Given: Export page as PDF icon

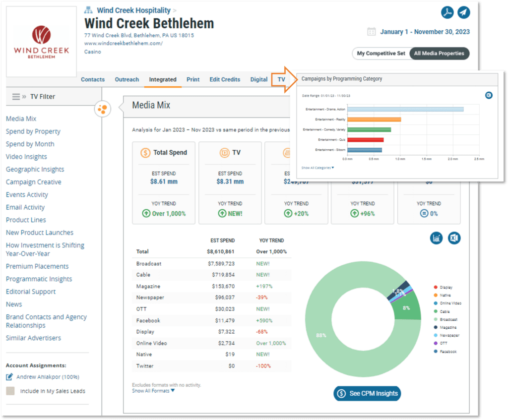Looking at the screenshot, I should tap(447, 12).
